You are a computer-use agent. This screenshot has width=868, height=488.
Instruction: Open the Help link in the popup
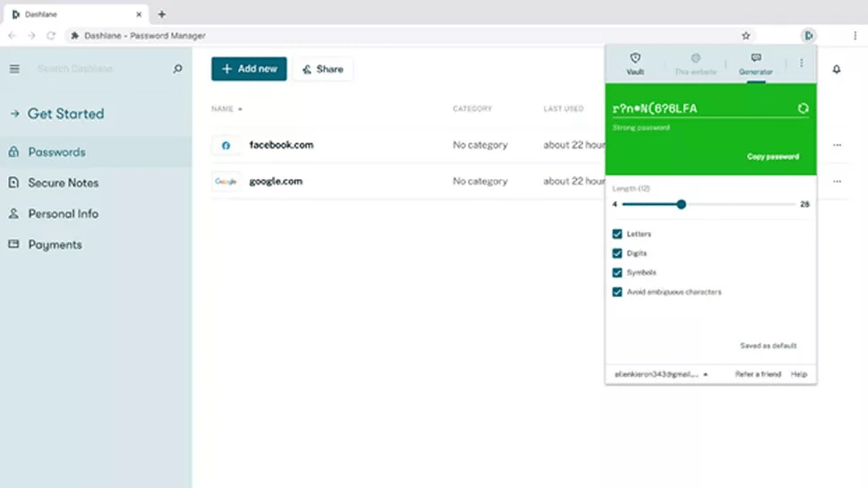point(799,374)
